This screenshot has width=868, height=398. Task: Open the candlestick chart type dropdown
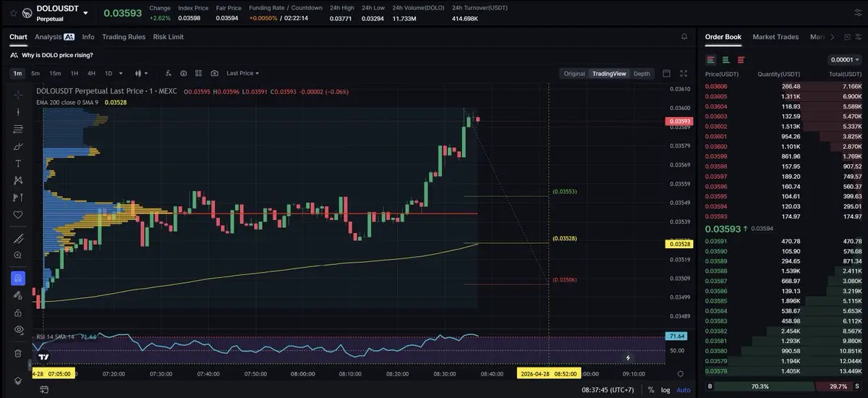point(140,73)
